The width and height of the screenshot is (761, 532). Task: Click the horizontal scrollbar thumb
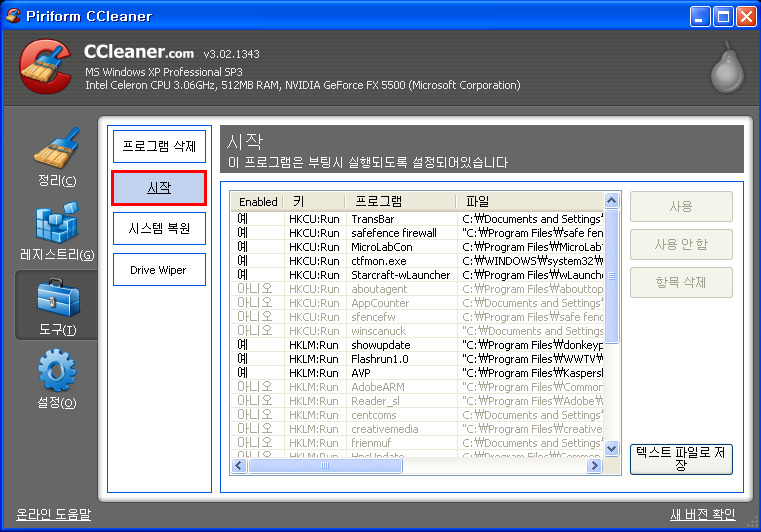click(325, 466)
